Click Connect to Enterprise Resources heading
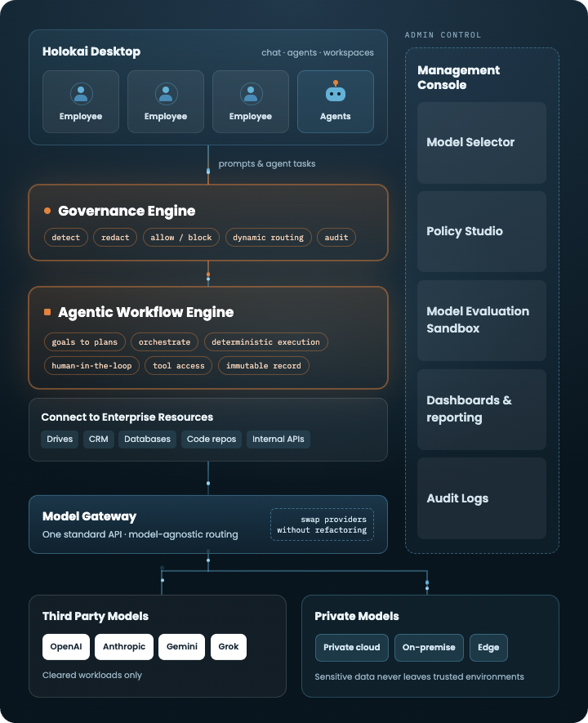 [127, 417]
